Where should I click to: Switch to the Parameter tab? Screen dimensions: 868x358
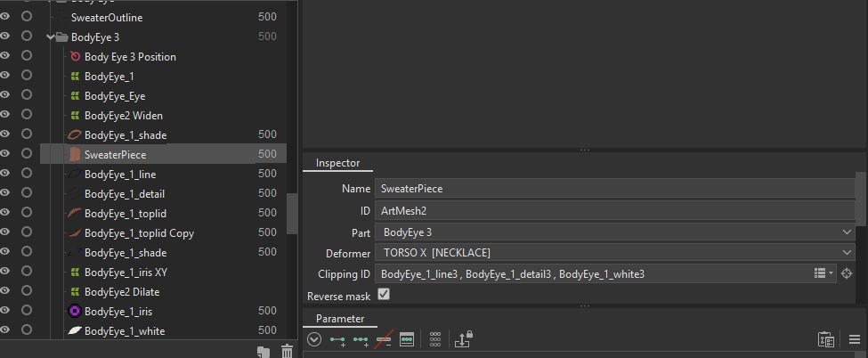(340, 319)
